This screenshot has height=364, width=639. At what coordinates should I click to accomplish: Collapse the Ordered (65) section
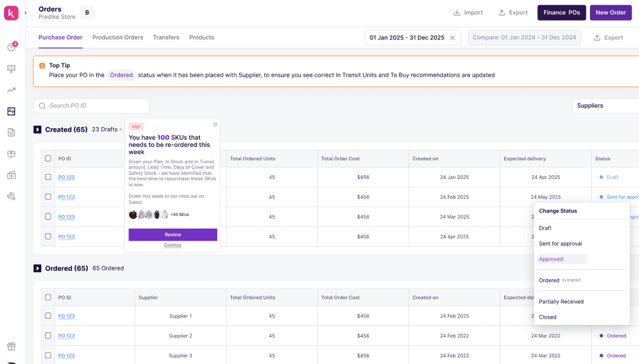38,268
